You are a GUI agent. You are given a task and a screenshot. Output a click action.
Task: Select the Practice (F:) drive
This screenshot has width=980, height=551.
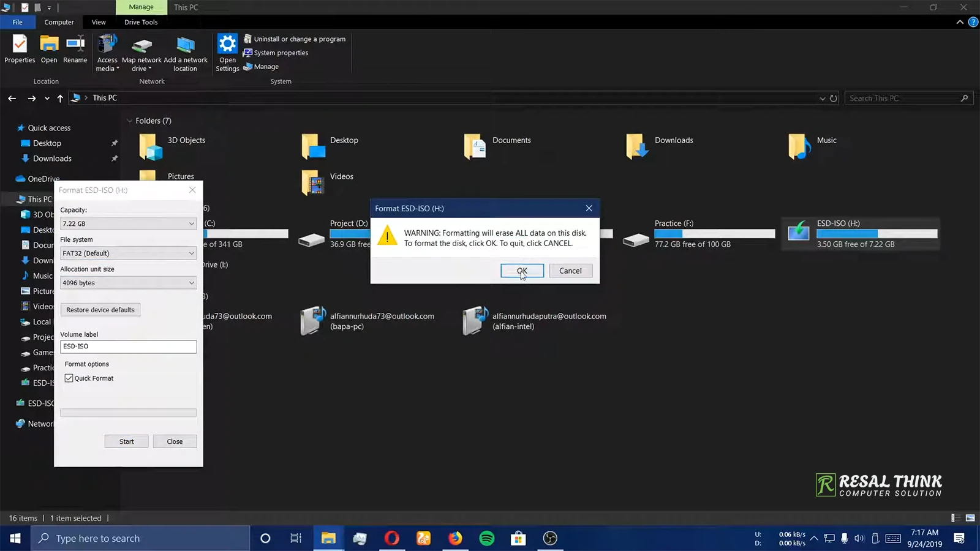pyautogui.click(x=698, y=233)
